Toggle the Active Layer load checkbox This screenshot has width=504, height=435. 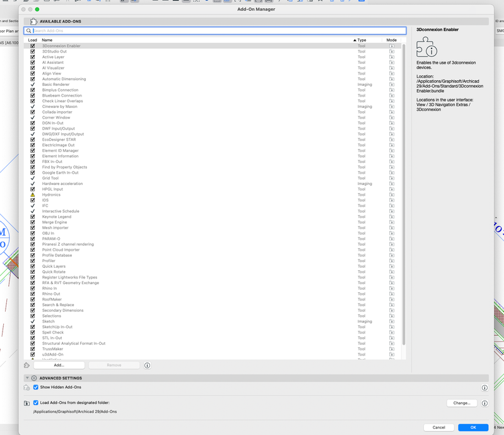click(x=32, y=57)
